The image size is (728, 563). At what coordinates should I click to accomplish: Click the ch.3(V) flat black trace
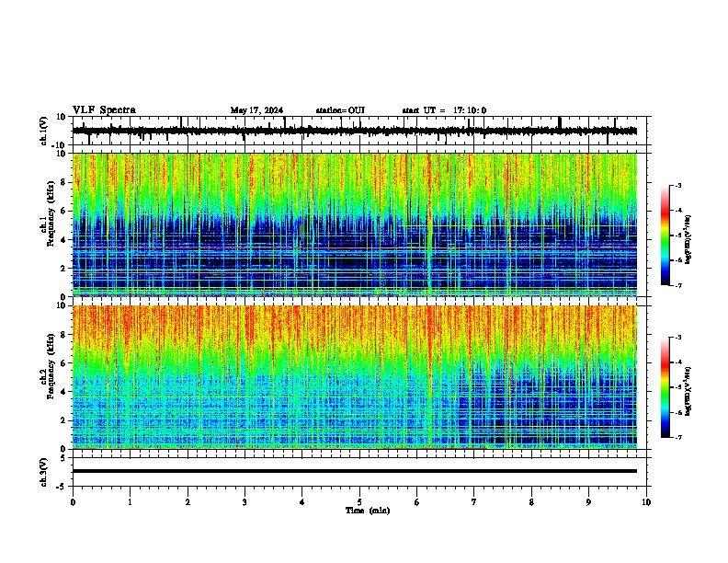click(355, 471)
